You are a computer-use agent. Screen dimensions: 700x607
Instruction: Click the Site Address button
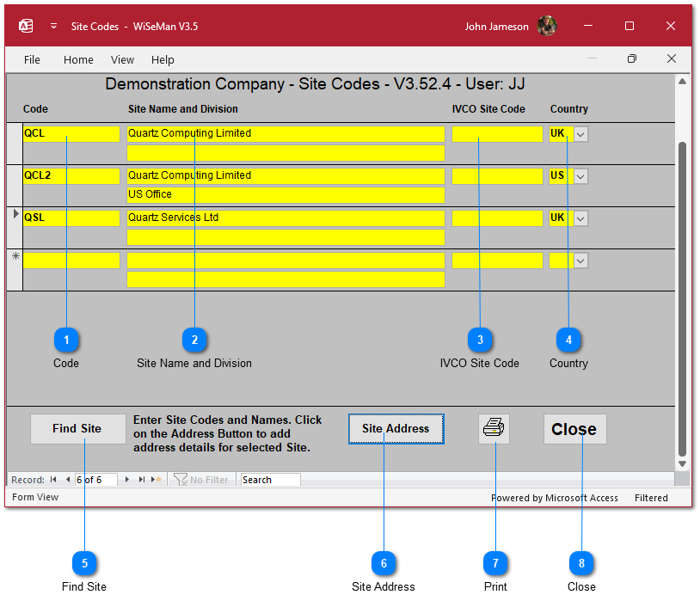coord(396,428)
